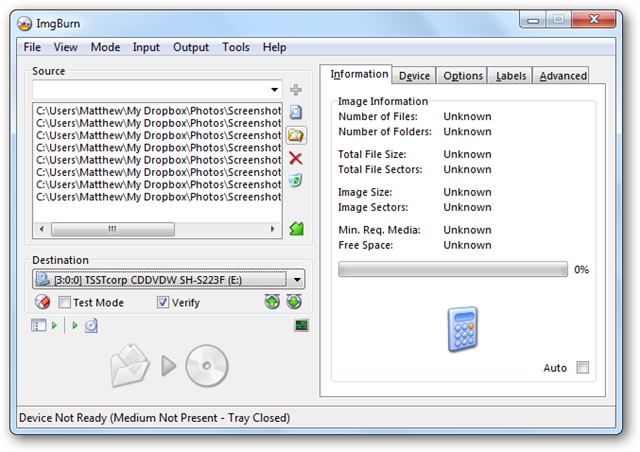The image size is (640, 452).
Task: Open the Destination drive dropdown
Action: click(297, 280)
